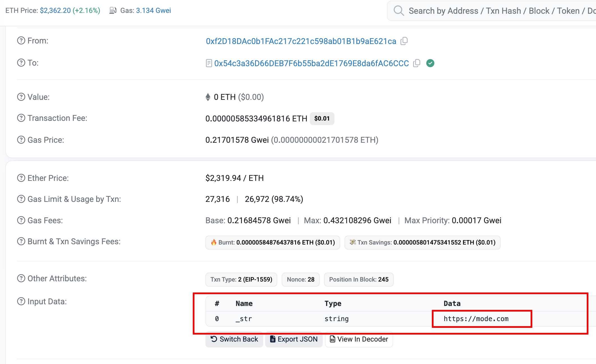Click the gas pump icon in header
The image size is (596, 364).
coord(113,10)
